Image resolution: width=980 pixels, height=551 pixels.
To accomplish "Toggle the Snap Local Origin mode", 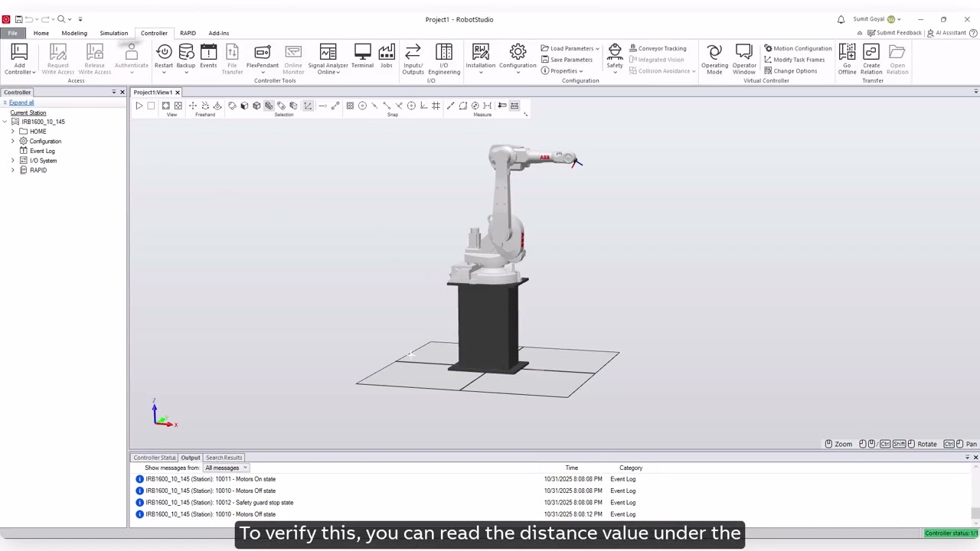I will (423, 106).
